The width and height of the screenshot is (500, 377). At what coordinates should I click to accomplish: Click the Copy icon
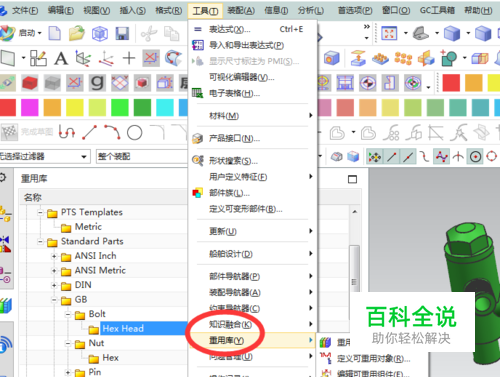click(x=172, y=33)
